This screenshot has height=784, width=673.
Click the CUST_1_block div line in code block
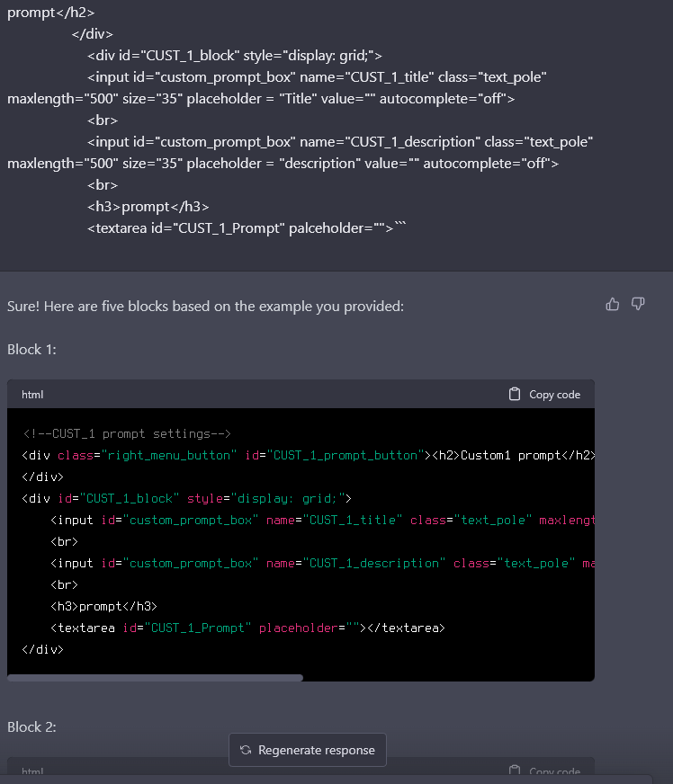tap(186, 498)
